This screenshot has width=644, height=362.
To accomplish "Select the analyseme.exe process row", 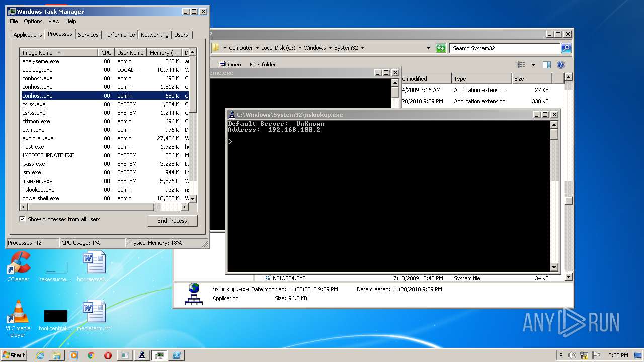I will coord(104,61).
